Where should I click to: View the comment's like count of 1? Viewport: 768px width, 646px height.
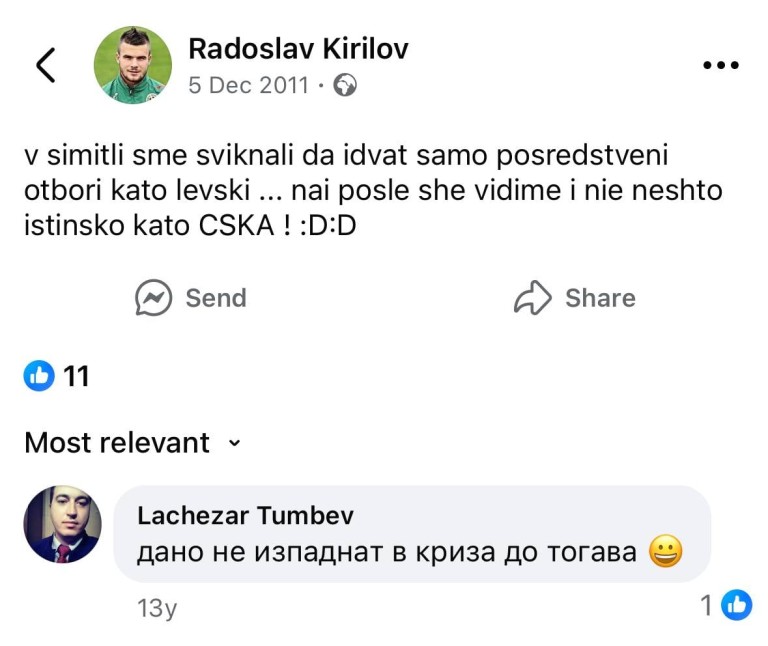click(x=707, y=605)
